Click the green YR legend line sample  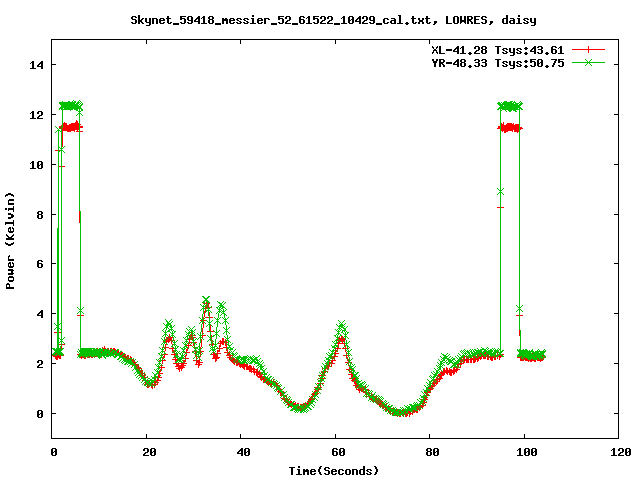coord(588,62)
